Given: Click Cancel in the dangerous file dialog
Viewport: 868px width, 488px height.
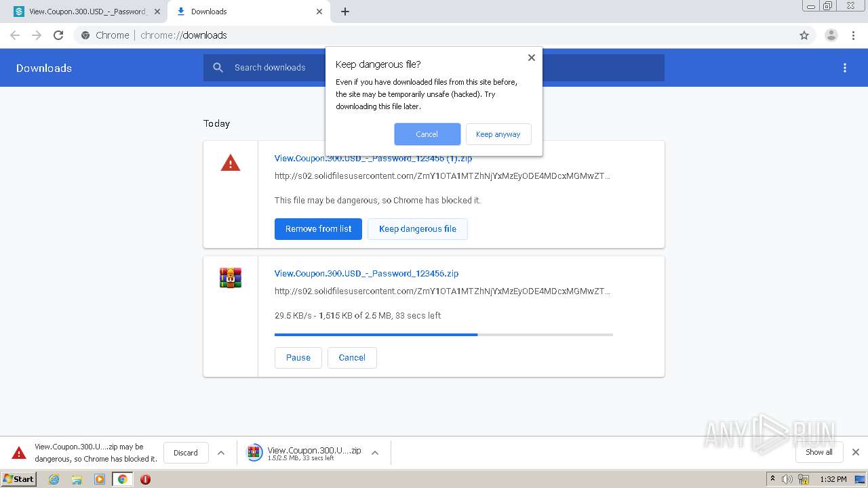Looking at the screenshot, I should coord(427,134).
